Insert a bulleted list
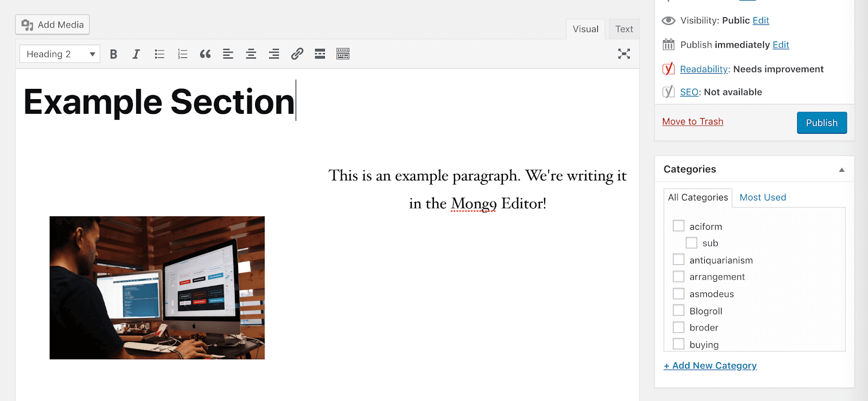Screen dimensions: 868x401 (x=159, y=54)
